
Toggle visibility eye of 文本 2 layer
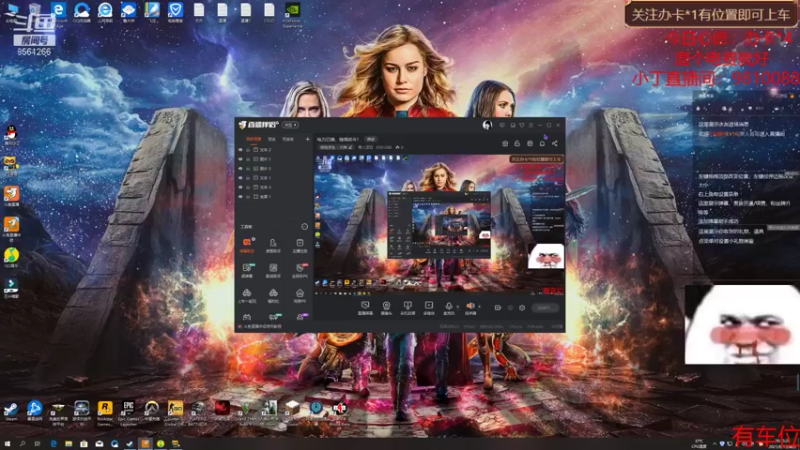coord(240,150)
